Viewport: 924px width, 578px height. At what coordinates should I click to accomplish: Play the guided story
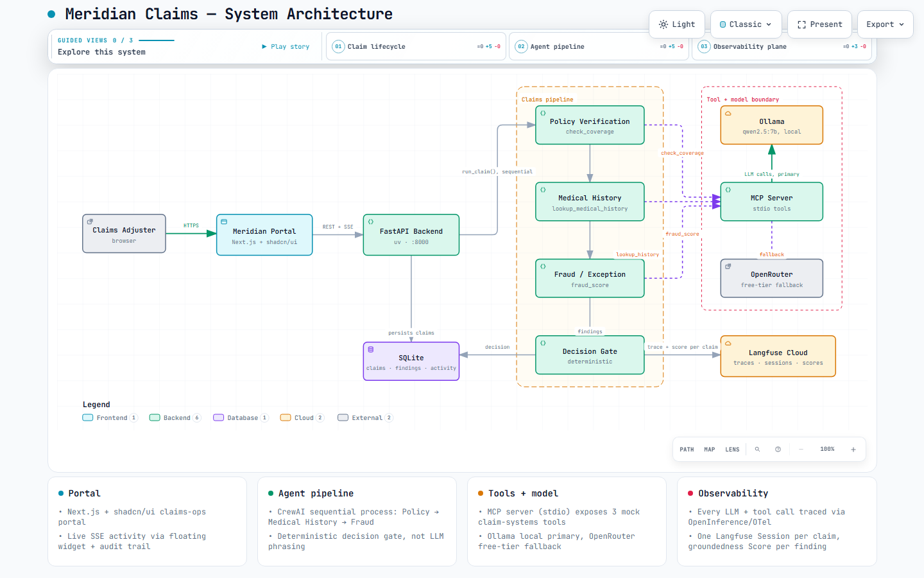click(286, 46)
